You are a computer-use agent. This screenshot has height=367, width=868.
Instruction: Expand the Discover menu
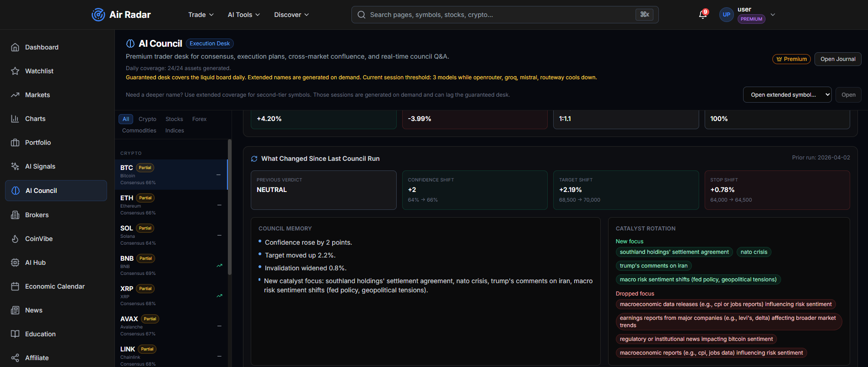(x=291, y=15)
